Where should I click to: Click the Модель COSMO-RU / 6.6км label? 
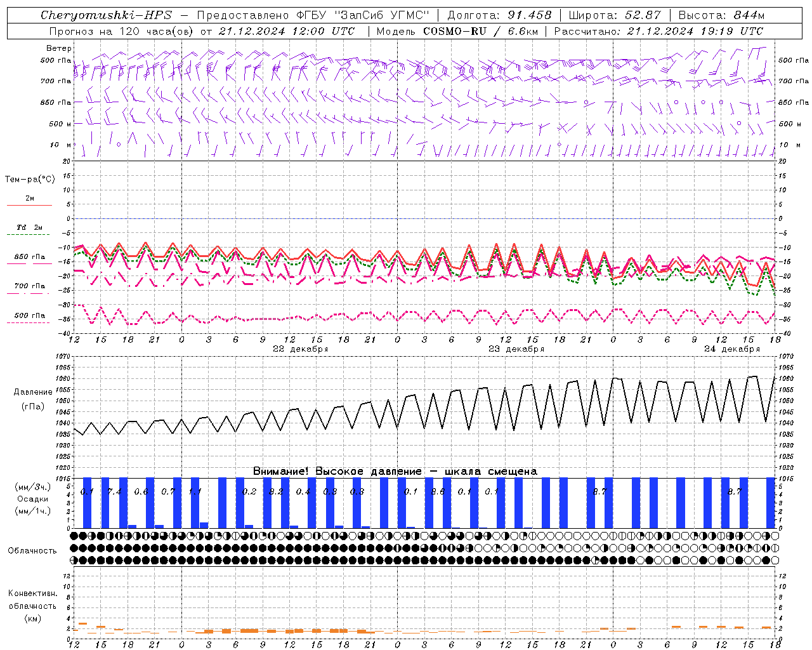click(x=457, y=31)
